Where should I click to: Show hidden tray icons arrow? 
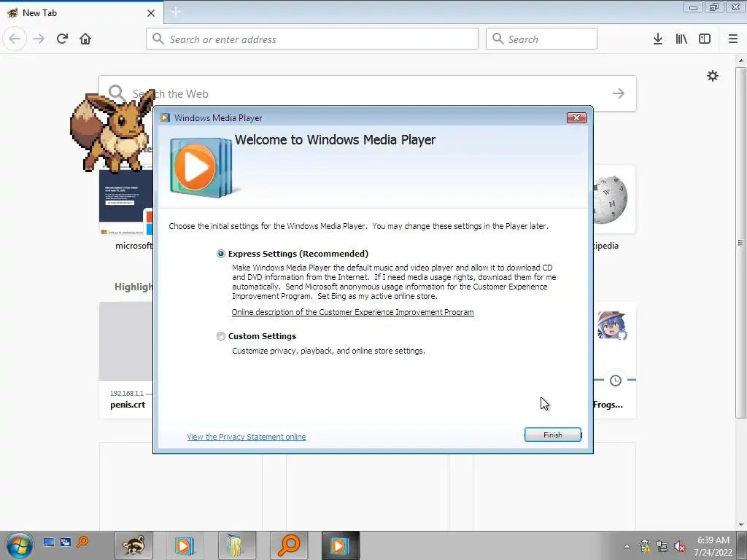(627, 546)
